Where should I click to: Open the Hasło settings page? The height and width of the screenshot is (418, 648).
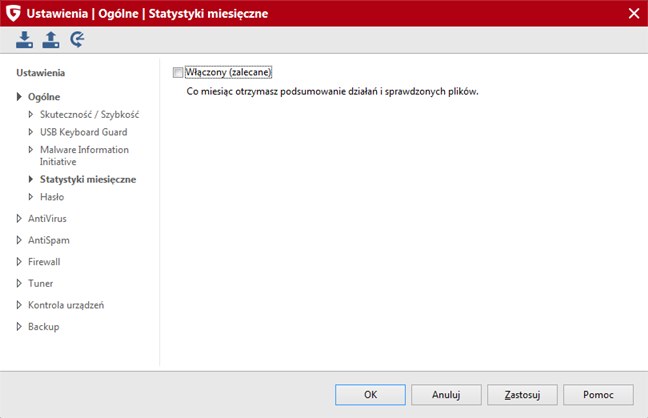coord(52,197)
